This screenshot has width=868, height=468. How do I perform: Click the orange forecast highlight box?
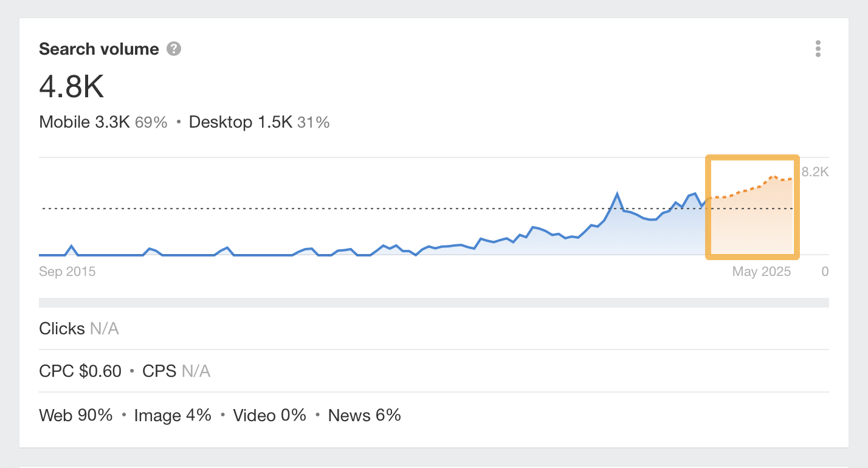tap(753, 207)
